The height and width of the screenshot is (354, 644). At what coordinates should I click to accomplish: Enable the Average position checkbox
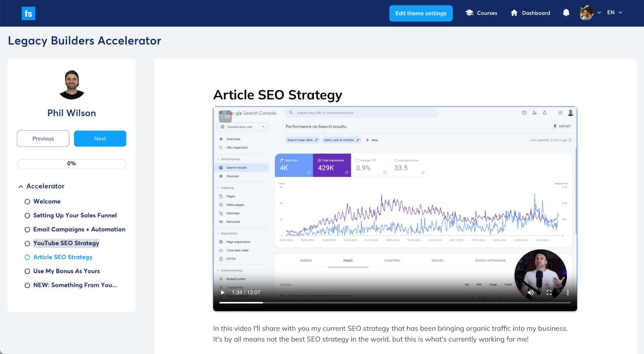coord(396,161)
